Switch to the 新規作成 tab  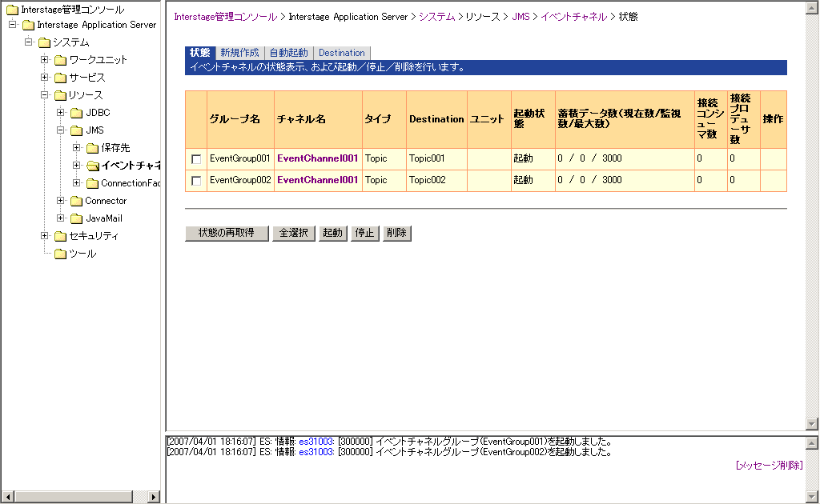point(239,53)
